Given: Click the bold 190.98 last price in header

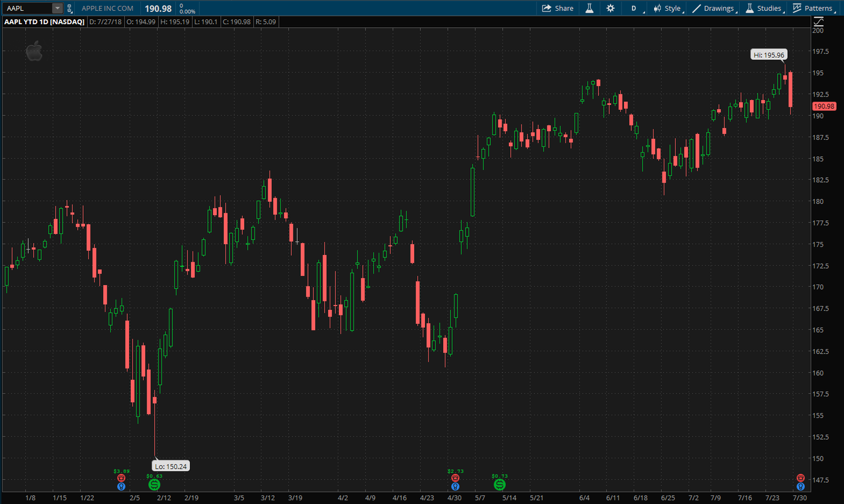Looking at the screenshot, I should coord(159,8).
